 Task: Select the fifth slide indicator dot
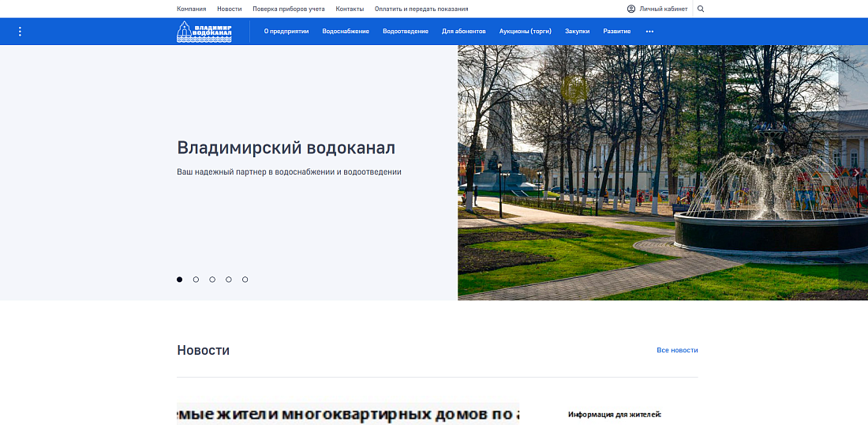(245, 280)
